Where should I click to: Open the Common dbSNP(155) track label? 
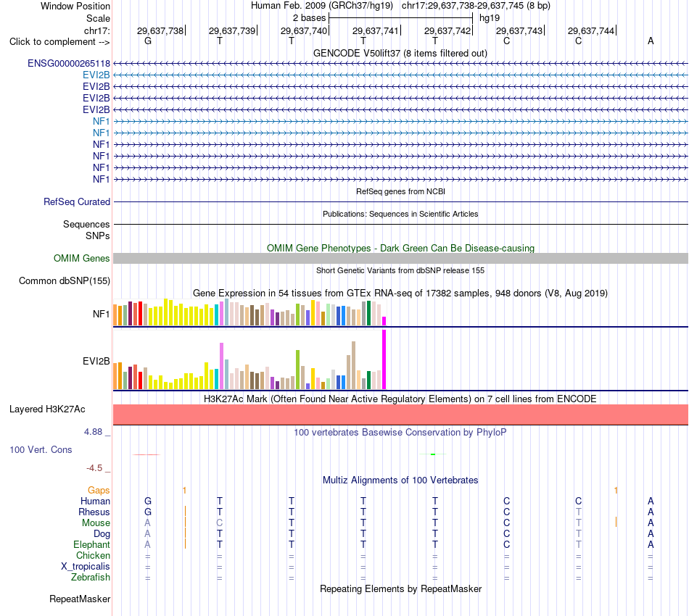[x=64, y=281]
